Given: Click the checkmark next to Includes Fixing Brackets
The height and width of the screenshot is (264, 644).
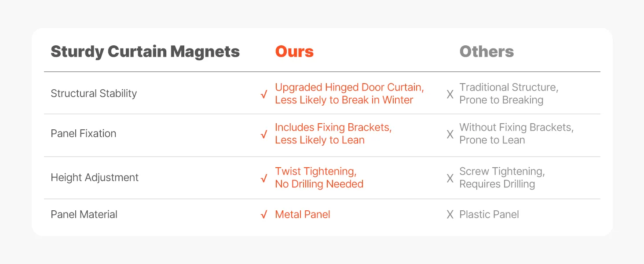Looking at the screenshot, I should click(264, 134).
